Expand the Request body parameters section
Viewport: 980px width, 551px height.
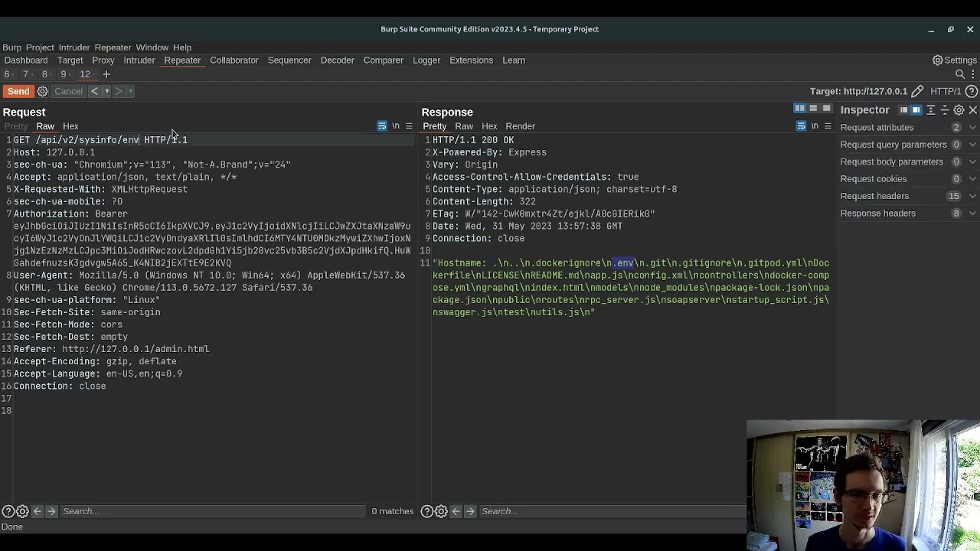tap(909, 161)
